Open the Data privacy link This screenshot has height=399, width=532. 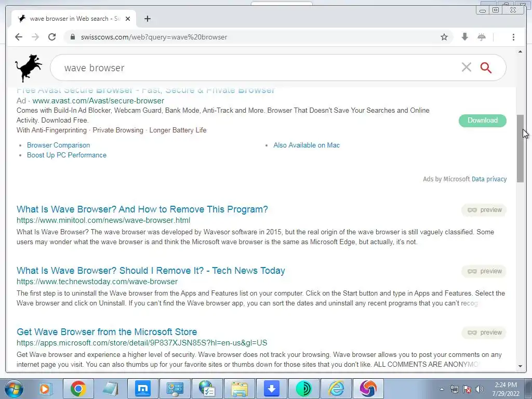[x=489, y=179]
